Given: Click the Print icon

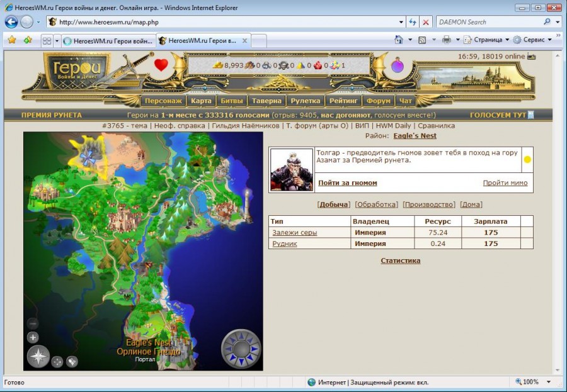Looking at the screenshot, I should [447, 40].
